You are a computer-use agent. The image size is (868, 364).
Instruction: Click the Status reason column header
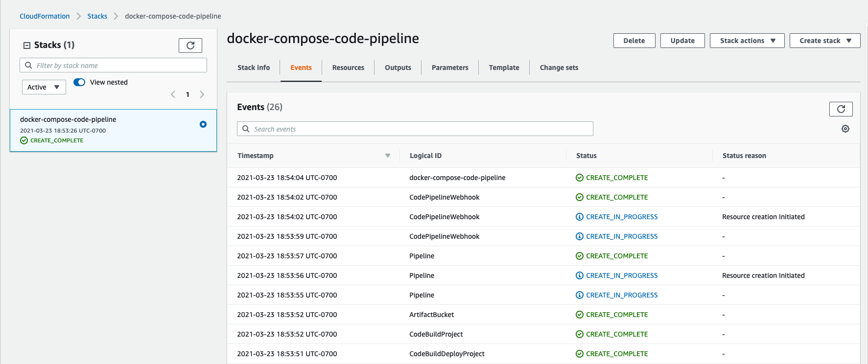pos(744,156)
